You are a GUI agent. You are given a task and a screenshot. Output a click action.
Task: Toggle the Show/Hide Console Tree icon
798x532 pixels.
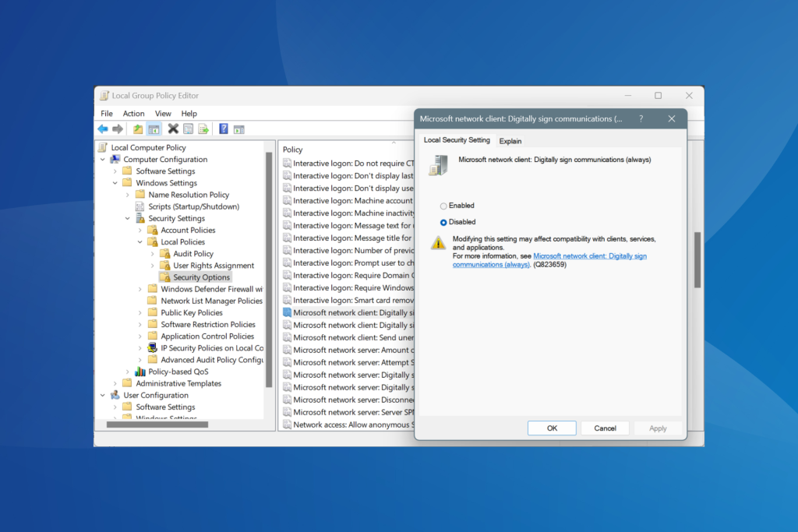(x=154, y=129)
